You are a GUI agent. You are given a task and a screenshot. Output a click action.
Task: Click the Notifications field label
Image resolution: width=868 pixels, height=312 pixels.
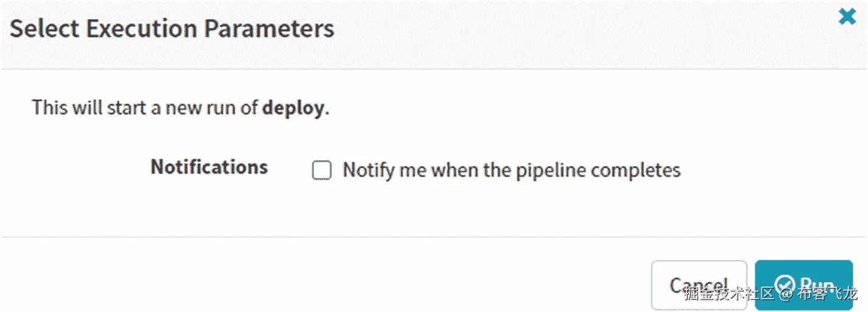209,167
